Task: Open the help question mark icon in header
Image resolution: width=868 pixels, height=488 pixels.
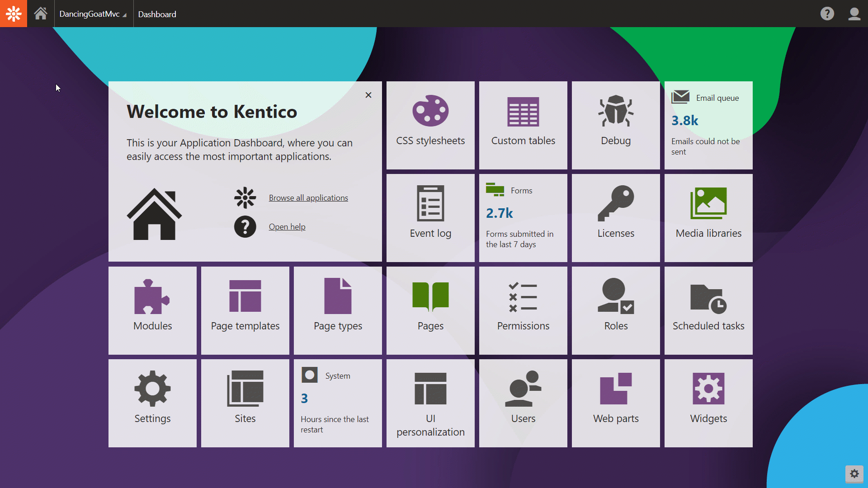Action: [x=827, y=14]
